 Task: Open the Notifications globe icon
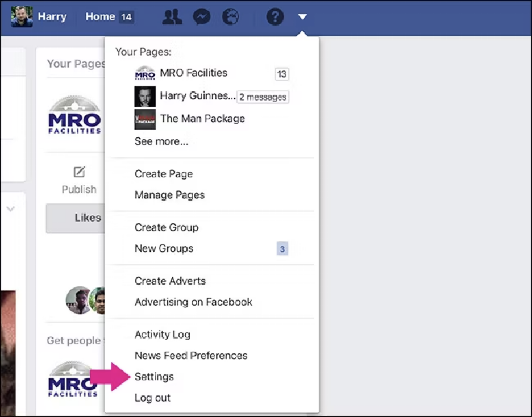[230, 17]
